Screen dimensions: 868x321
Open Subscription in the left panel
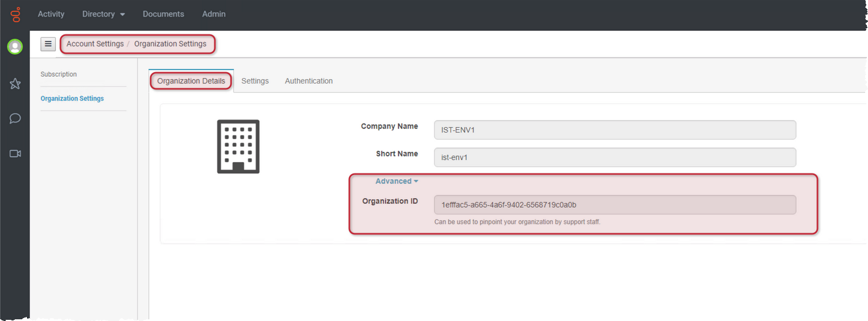tap(59, 75)
